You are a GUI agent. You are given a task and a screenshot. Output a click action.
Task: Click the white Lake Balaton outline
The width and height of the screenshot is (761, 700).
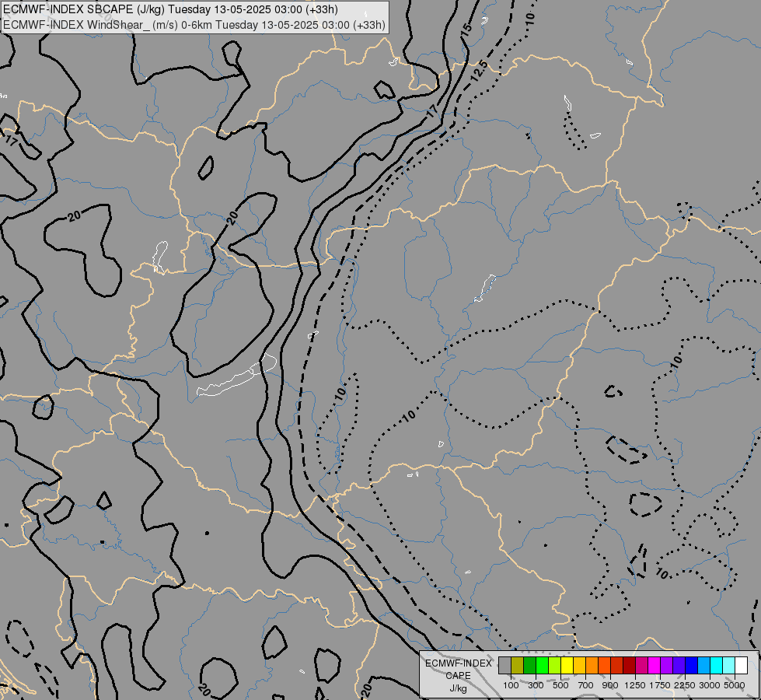[237, 375]
